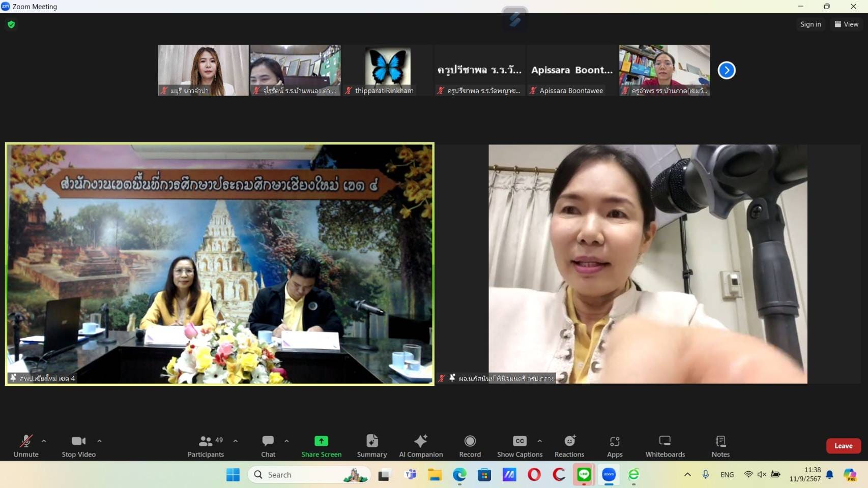Click the Share Screen icon

tap(321, 441)
